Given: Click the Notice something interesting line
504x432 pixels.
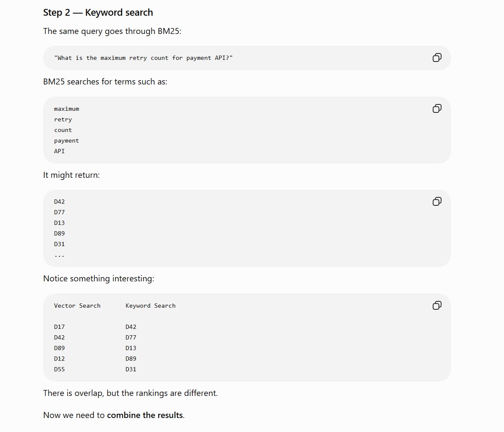Looking at the screenshot, I should pos(99,278).
